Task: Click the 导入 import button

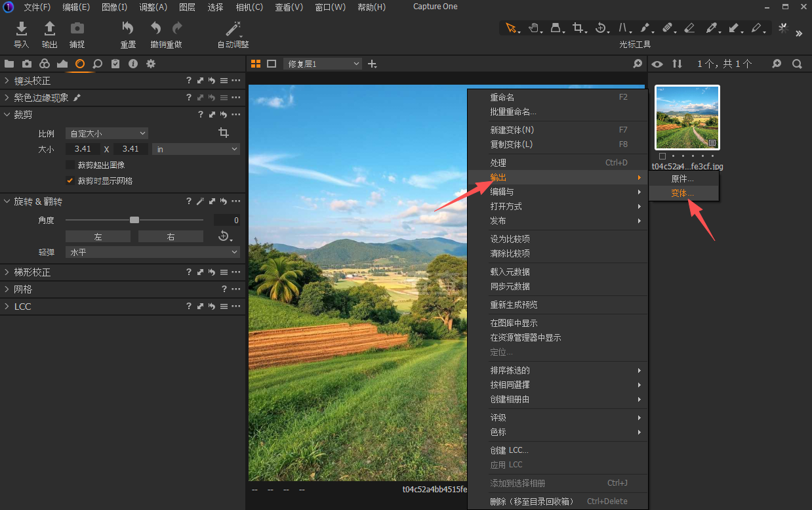Action: (22, 35)
